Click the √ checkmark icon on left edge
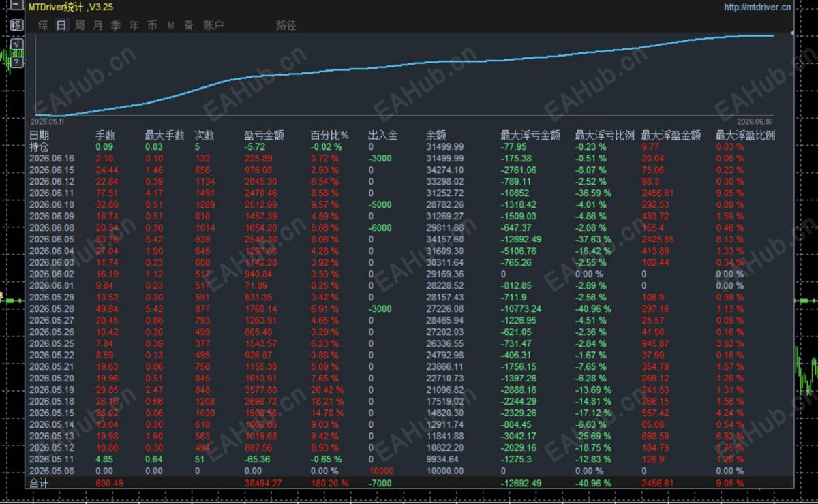The width and height of the screenshot is (818, 504). (x=17, y=45)
